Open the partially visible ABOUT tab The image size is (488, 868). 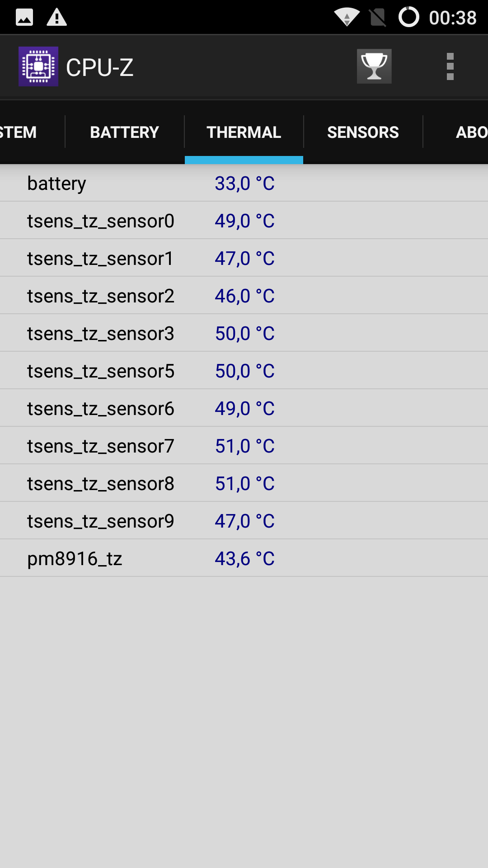[x=470, y=132]
